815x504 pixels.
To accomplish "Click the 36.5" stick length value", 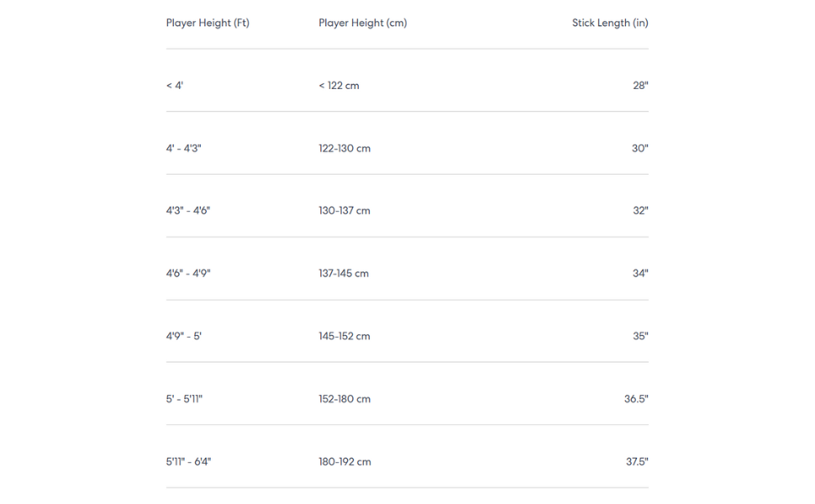I will click(x=636, y=399).
